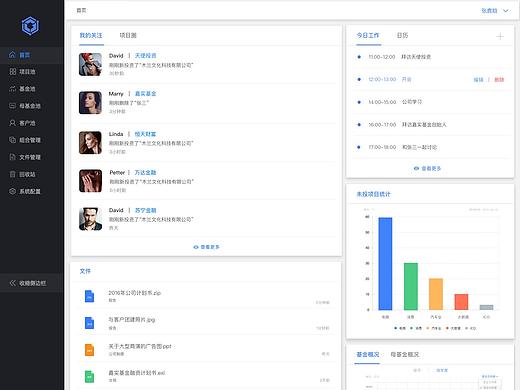The width and height of the screenshot is (520, 390).
Task: Click Marry's avatar photo
Action: pyautogui.click(x=90, y=103)
